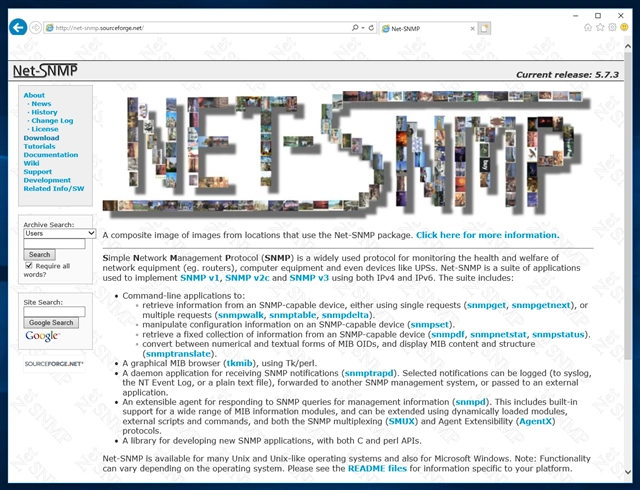Screen dimensions: 640x490
Task: Click the SourceForge.net logo
Action: (x=54, y=364)
